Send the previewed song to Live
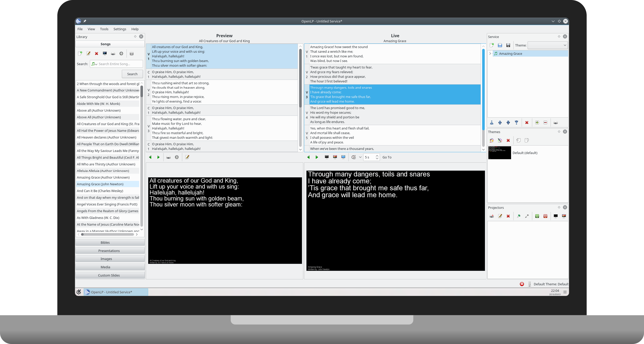Image resolution: width=644 pixels, height=344 pixels. click(x=169, y=157)
